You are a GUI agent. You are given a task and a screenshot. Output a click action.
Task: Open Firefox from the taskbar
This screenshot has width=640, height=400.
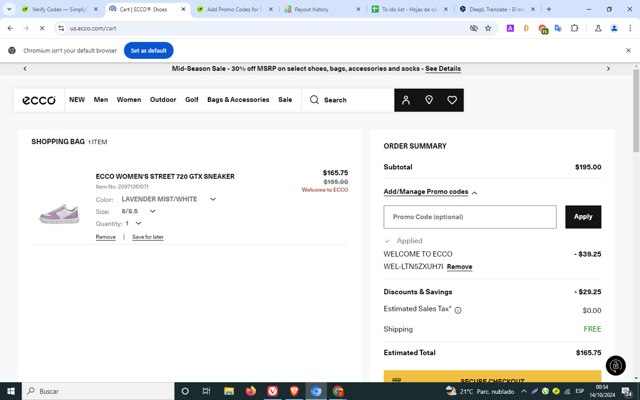pyautogui.click(x=251, y=391)
